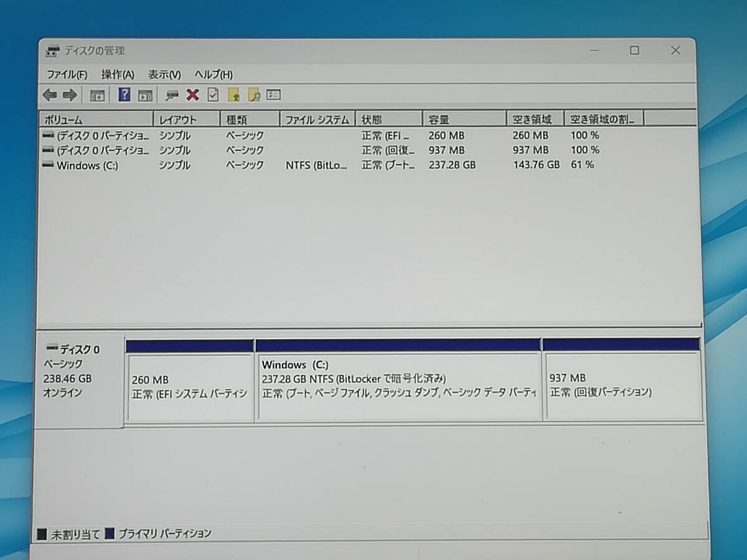Select the 937 MB recovery partition block
The height and width of the screenshot is (560, 747).
622,383
